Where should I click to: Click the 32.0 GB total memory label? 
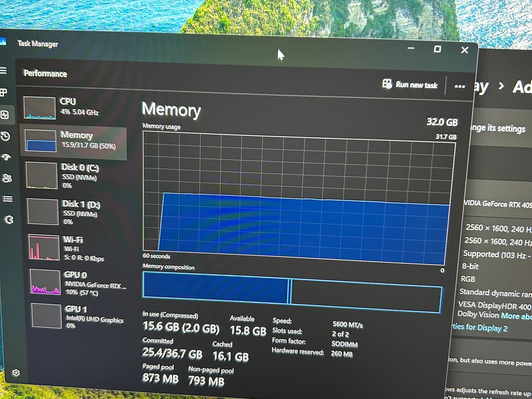pos(442,122)
